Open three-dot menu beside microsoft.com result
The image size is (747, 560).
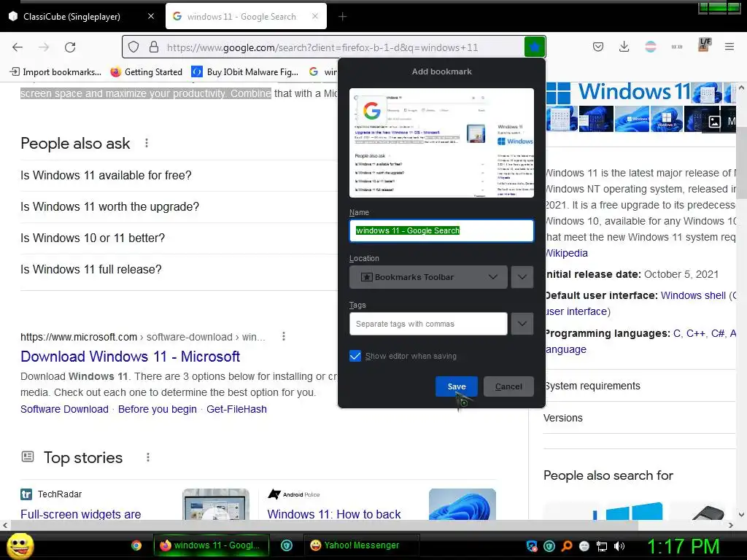[284, 336]
